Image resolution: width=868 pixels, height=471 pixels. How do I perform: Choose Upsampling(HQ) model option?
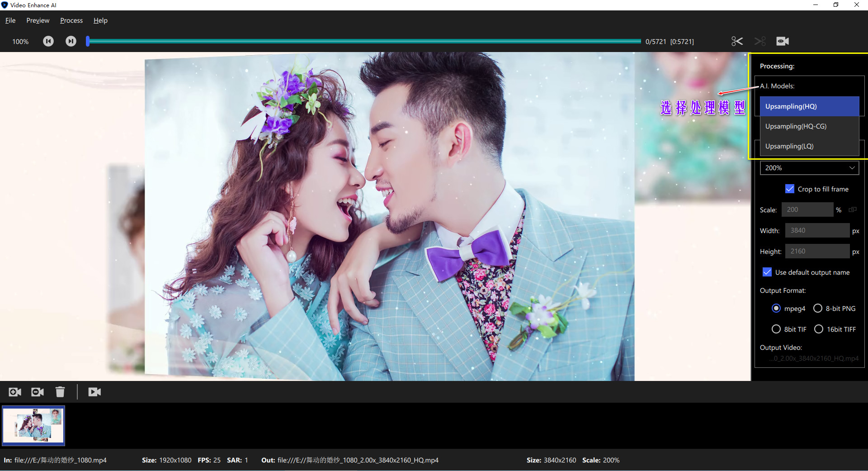(x=809, y=106)
